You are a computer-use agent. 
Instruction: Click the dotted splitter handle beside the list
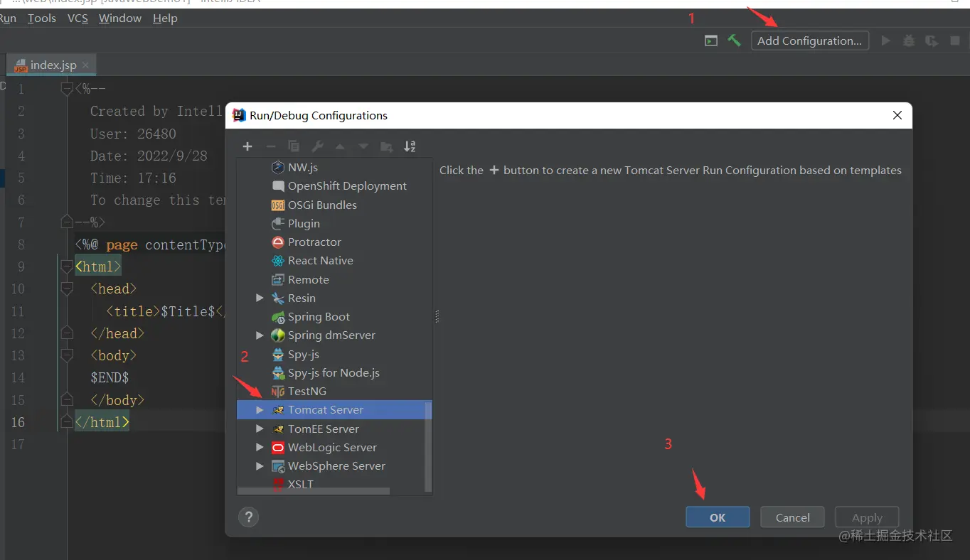(437, 316)
